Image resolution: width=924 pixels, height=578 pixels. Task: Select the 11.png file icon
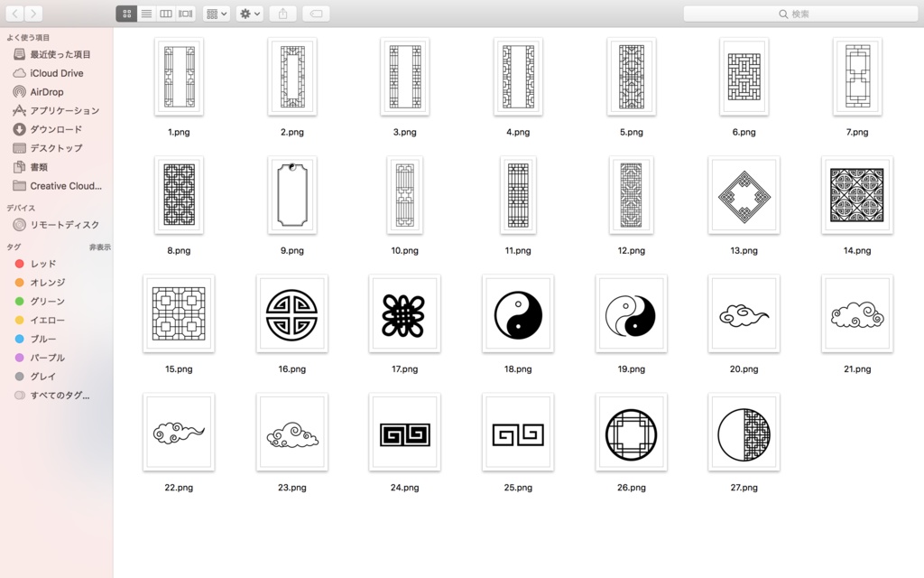[518, 195]
